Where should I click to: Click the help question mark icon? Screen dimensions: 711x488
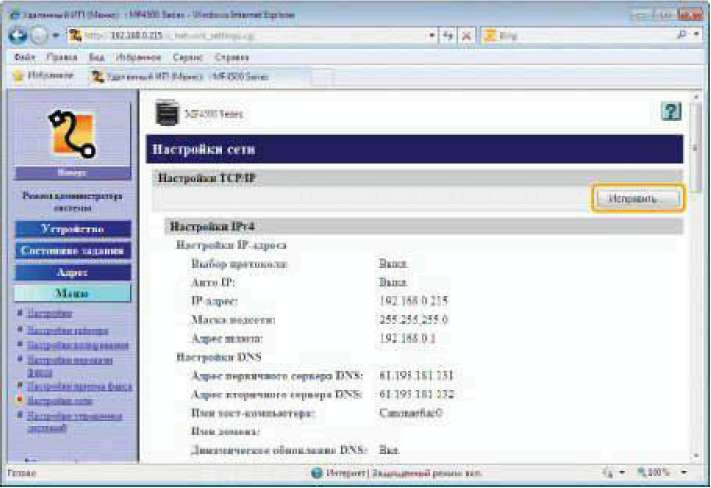click(673, 113)
